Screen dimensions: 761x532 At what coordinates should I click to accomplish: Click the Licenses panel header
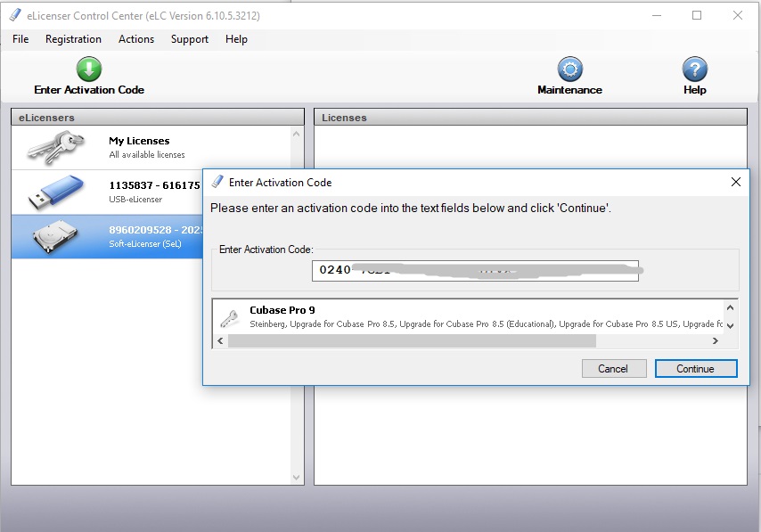click(x=530, y=118)
